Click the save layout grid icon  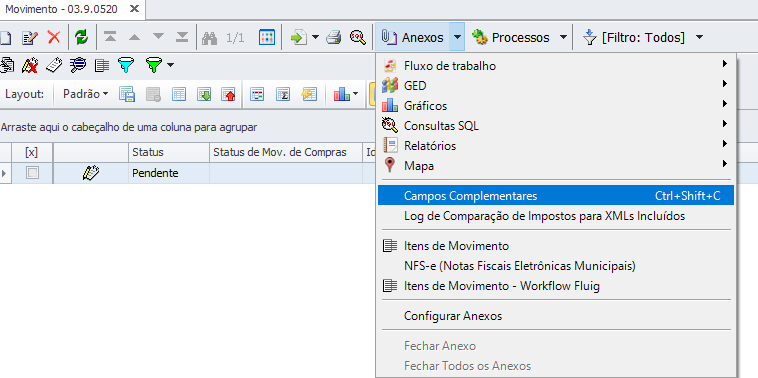click(127, 94)
